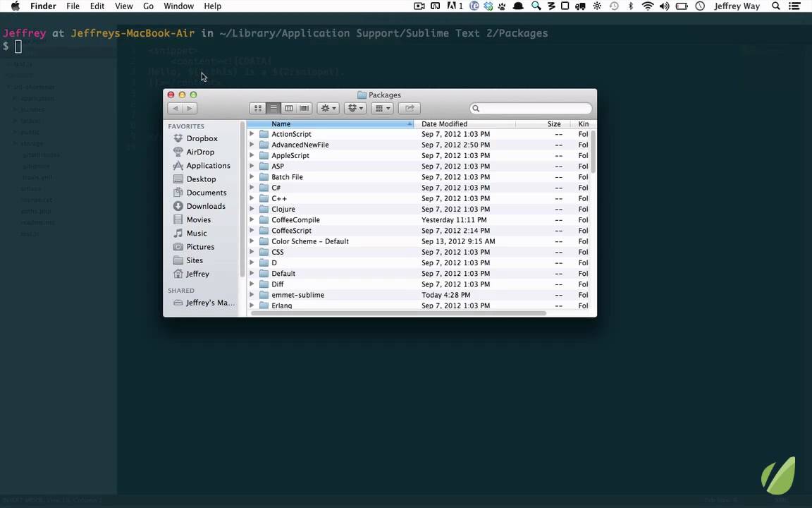Open the Wi-Fi status menu
Image resolution: width=812 pixels, height=508 pixels.
tap(647, 6)
